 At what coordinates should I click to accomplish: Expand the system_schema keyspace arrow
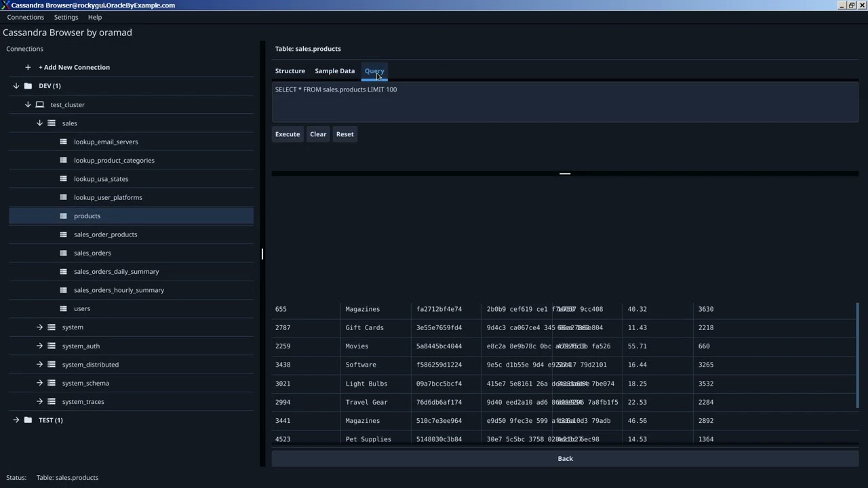39,383
